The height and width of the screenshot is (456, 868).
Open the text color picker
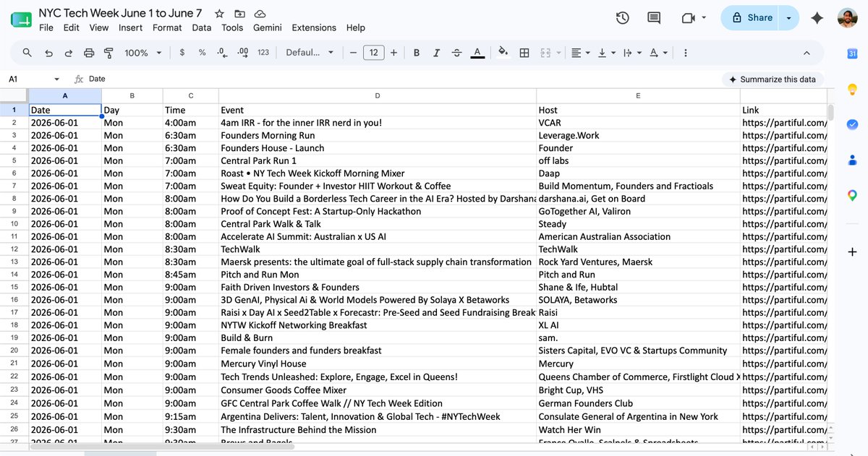pyautogui.click(x=477, y=53)
